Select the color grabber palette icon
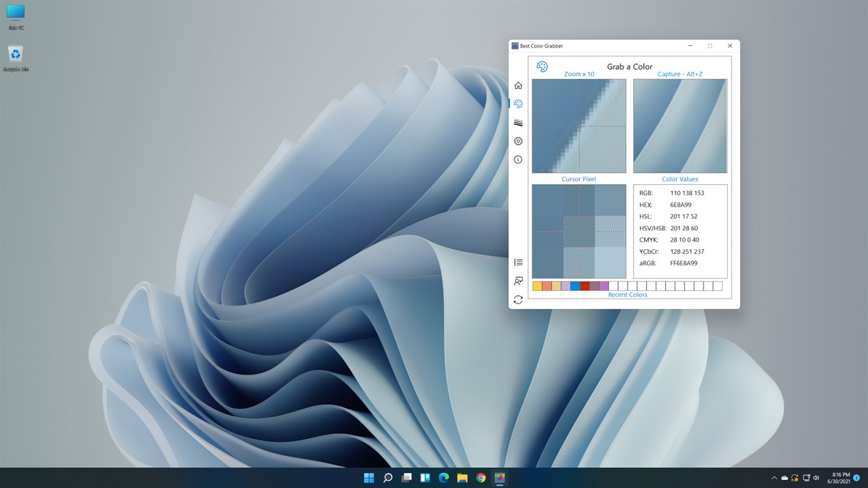Image resolution: width=868 pixels, height=488 pixels. pyautogui.click(x=518, y=104)
